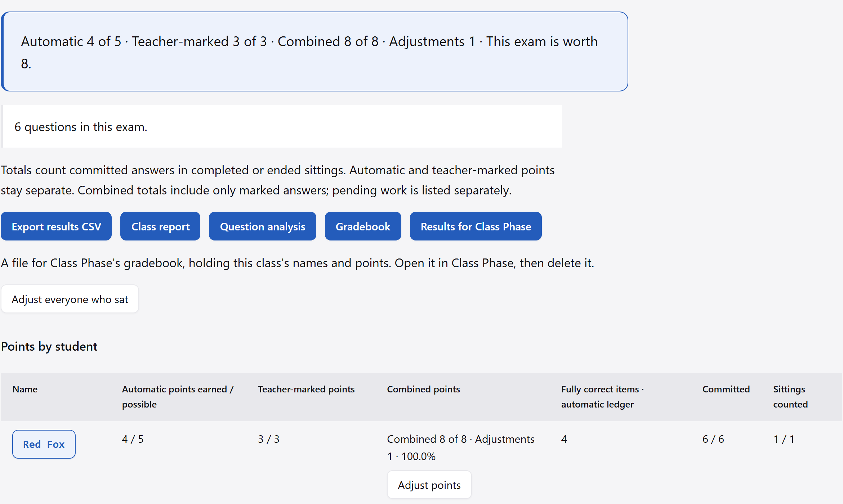The image size is (843, 504).
Task: Click Teacher-marked points column header
Action: tap(306, 389)
